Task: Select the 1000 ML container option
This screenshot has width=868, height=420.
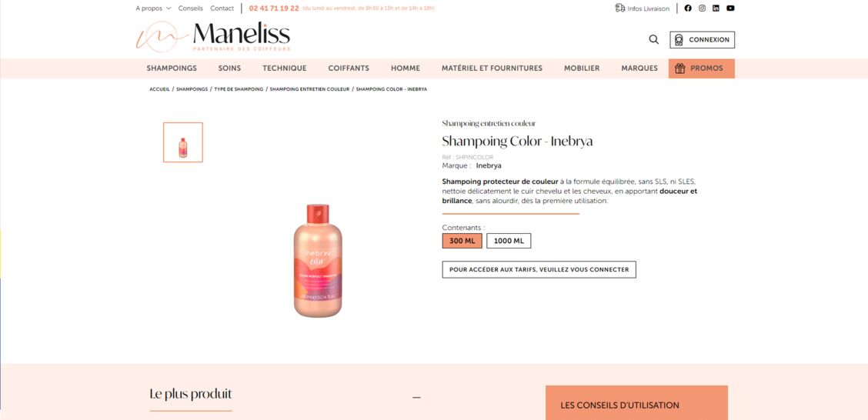Action: pyautogui.click(x=509, y=241)
